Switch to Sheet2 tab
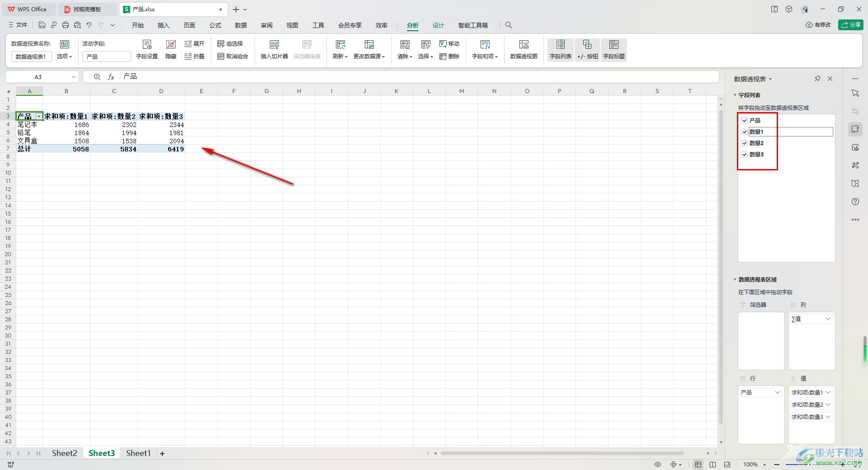Image resolution: width=868 pixels, height=470 pixels. (64, 453)
